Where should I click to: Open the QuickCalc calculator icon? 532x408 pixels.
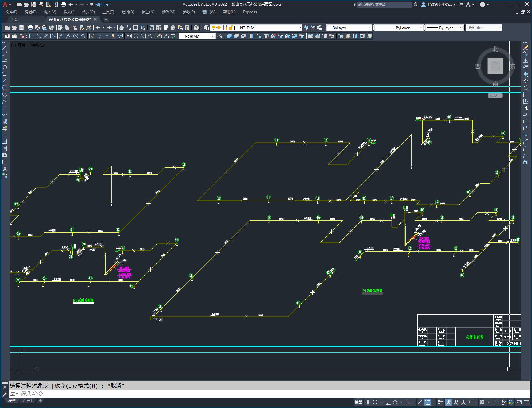point(187,28)
